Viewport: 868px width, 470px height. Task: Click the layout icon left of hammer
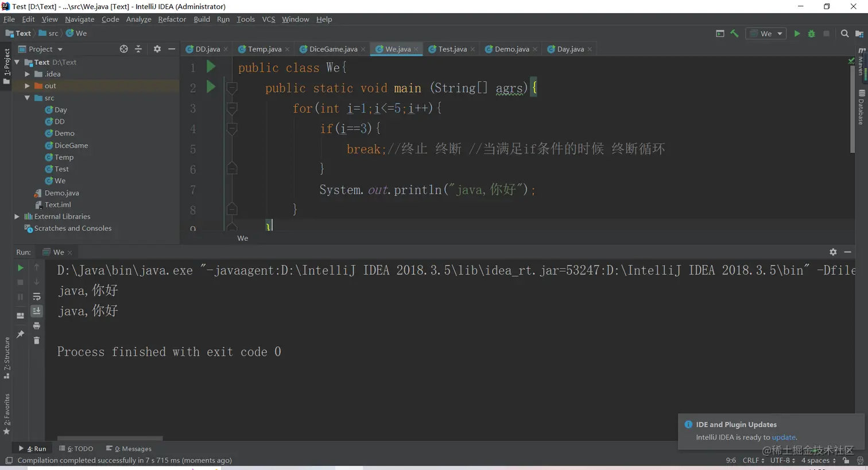[720, 34]
